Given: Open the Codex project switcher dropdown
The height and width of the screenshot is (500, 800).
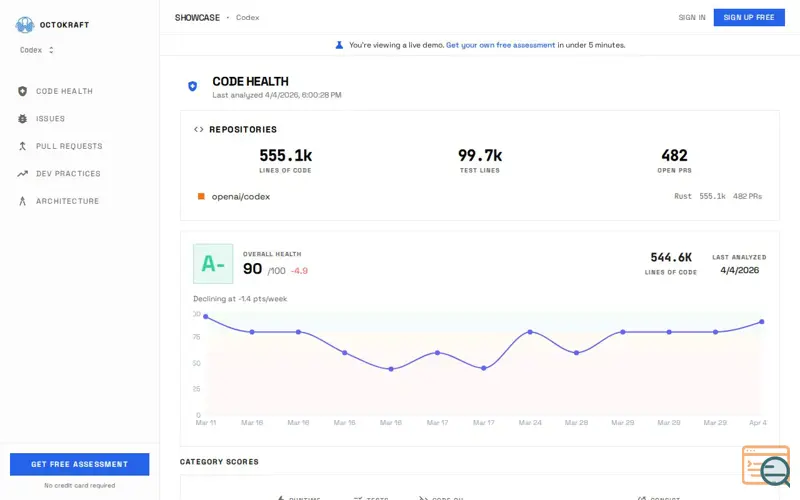Looking at the screenshot, I should 36,50.
